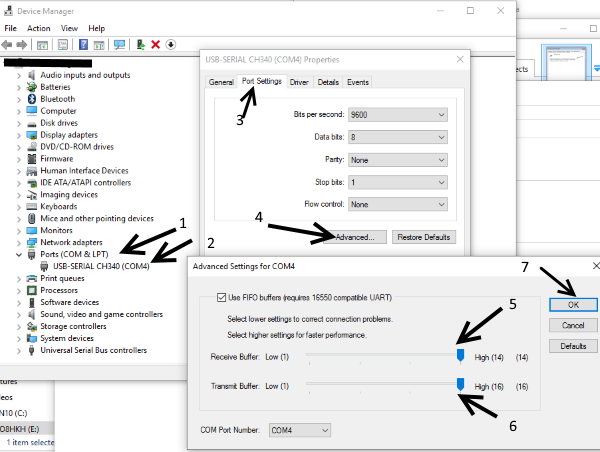Collapse the Ports (COM & LPT) node
The height and width of the screenshot is (452, 600).
pyautogui.click(x=19, y=255)
